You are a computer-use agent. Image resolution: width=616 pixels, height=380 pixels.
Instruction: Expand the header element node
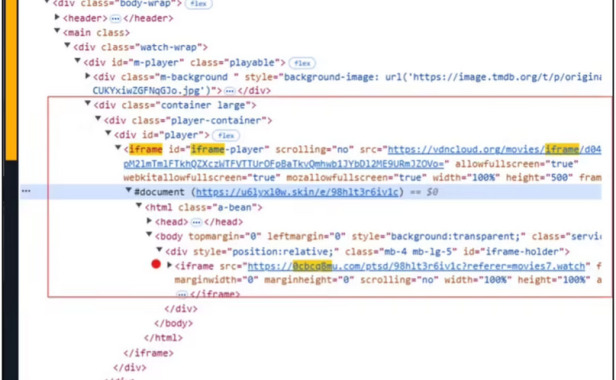tap(57, 17)
